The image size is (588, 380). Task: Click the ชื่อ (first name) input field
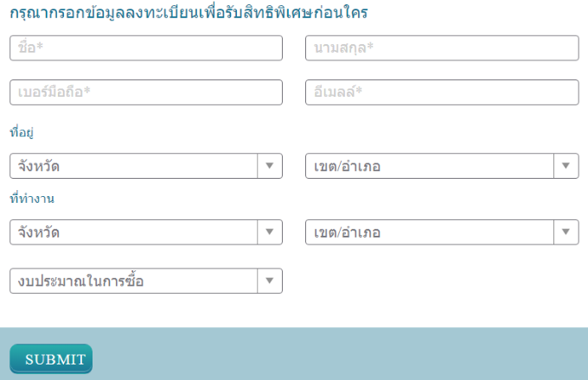pyautogui.click(x=145, y=48)
